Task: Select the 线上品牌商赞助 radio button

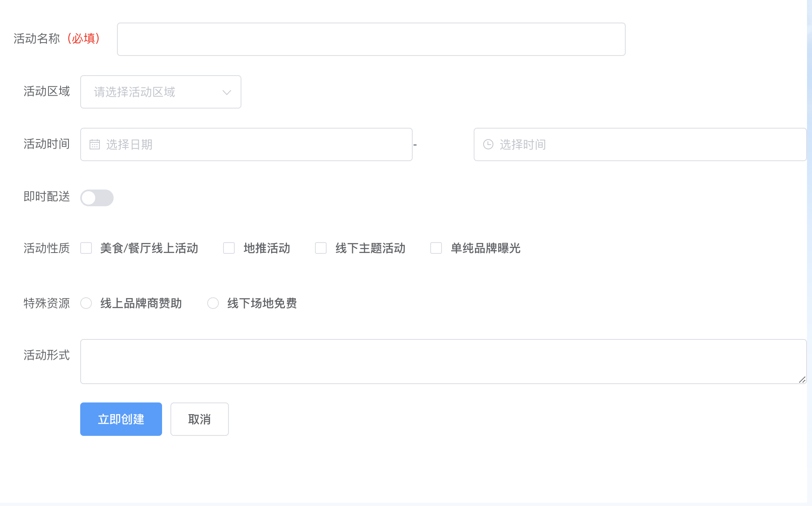Action: click(86, 303)
